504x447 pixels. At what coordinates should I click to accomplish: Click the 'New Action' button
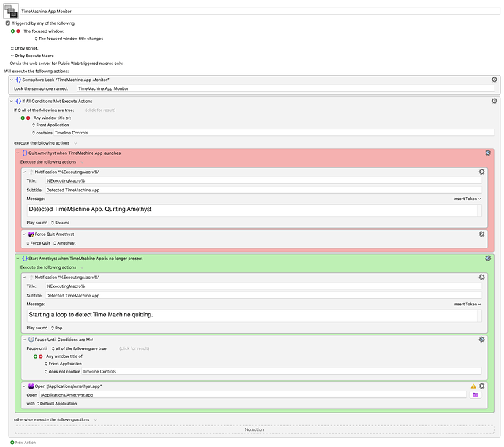click(x=23, y=443)
